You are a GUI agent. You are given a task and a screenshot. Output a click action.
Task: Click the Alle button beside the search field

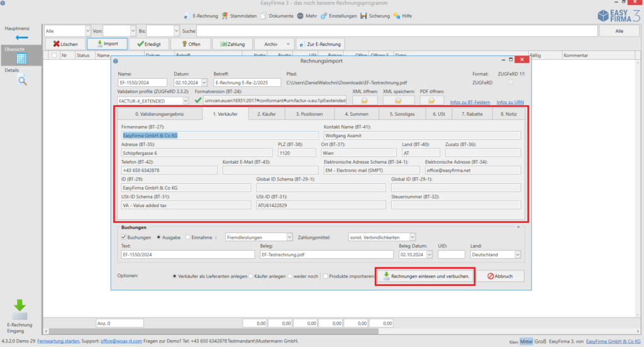(619, 31)
